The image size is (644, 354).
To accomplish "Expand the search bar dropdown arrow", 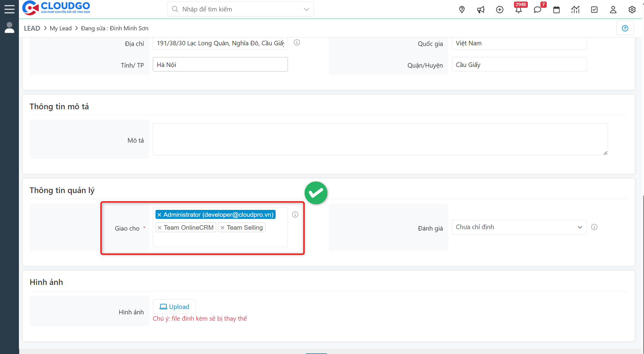I will (306, 9).
